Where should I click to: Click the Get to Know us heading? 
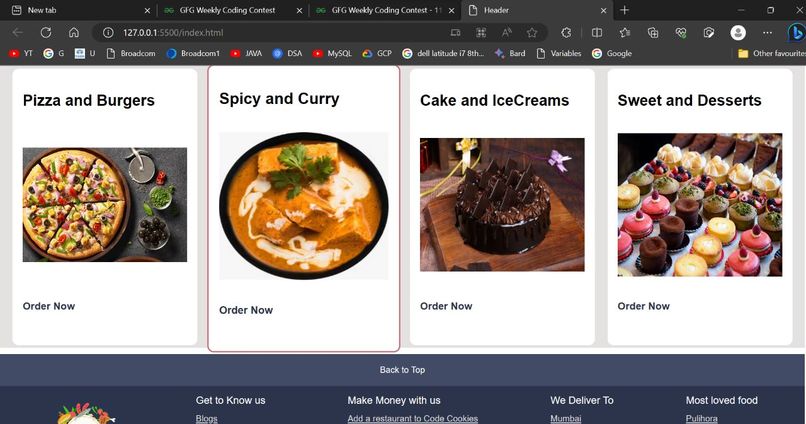230,400
